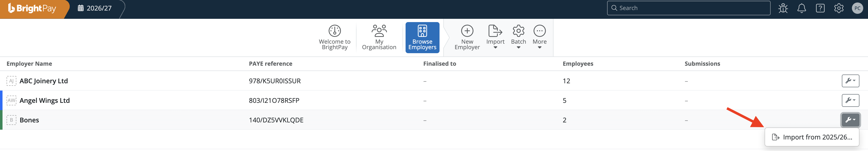Open the notifications bell
Screen dimensions: 868x151
[801, 8]
